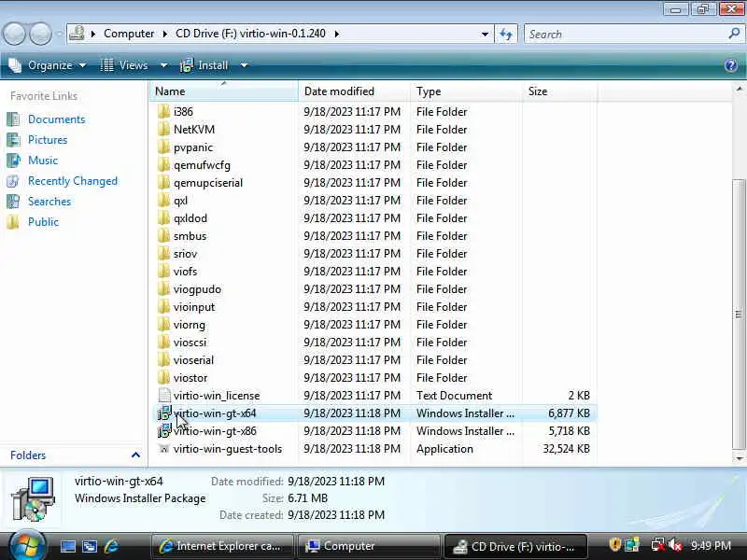The width and height of the screenshot is (747, 560).
Task: Select the i386 folder icon
Action: (164, 111)
